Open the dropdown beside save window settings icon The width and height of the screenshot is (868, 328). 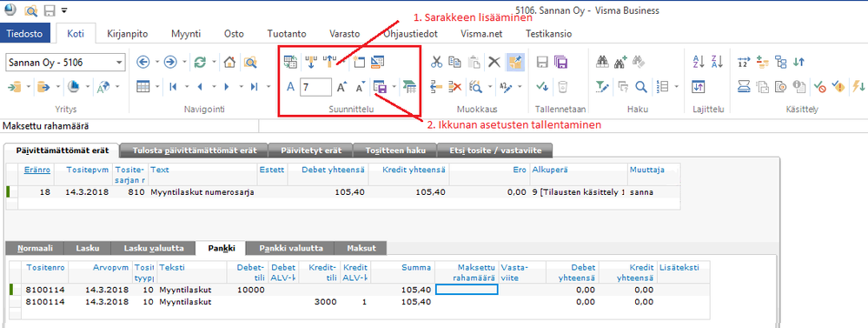pos(394,87)
